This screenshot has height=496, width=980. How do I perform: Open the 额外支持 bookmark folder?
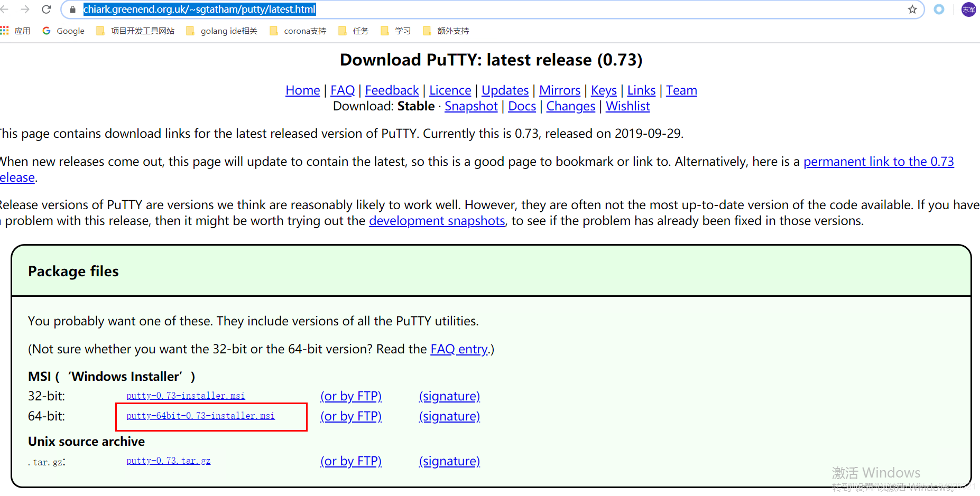[446, 31]
